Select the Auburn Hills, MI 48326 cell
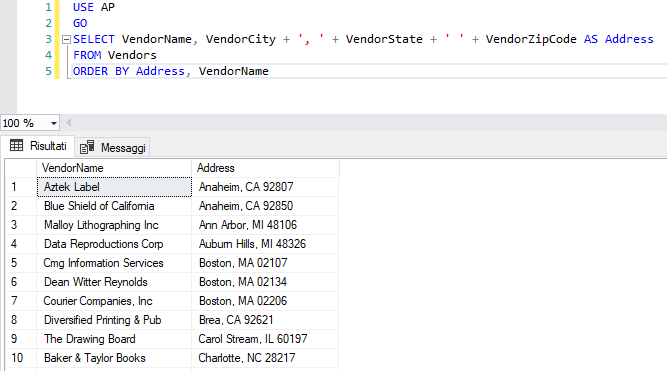Viewport: 667px width, 371px height. (265, 244)
